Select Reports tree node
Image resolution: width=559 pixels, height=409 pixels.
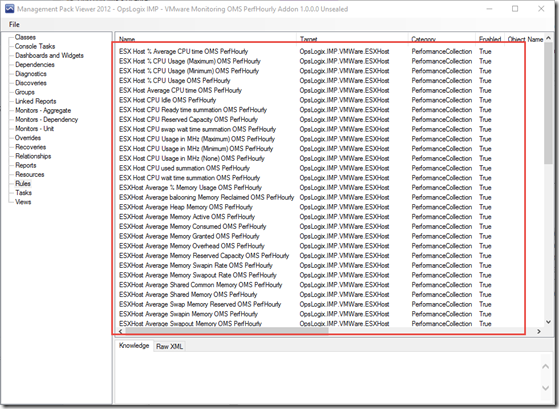pyautogui.click(x=26, y=165)
